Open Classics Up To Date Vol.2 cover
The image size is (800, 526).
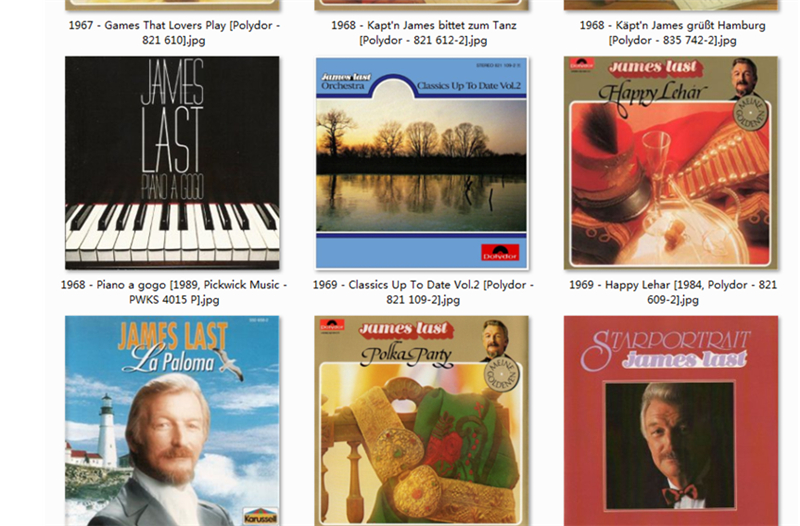(421, 163)
